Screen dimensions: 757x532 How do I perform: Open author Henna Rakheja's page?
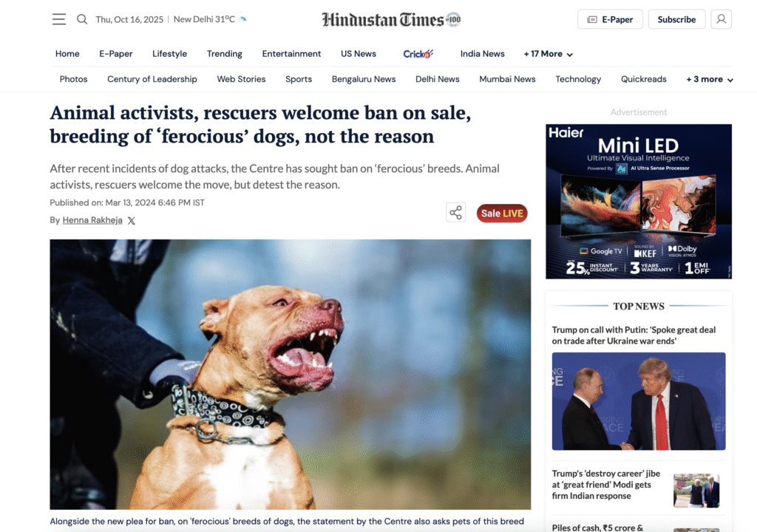click(x=92, y=220)
